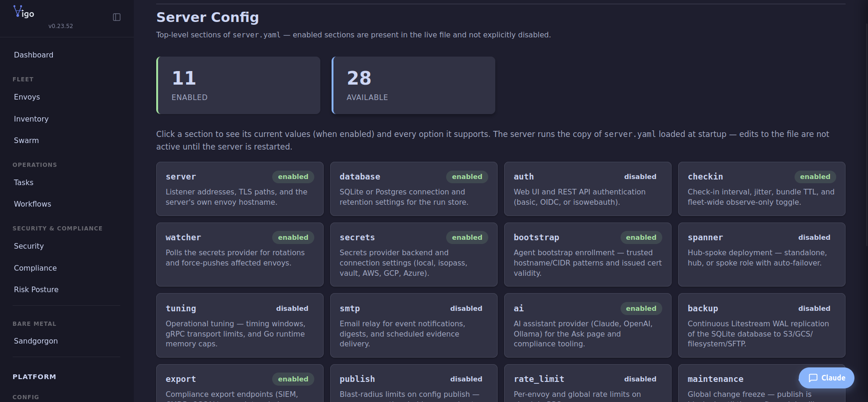Open the spanner config section card

pos(762,255)
